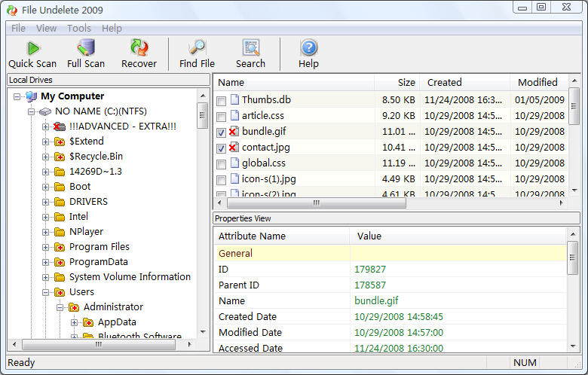Open Help from the toolbar
Screen dimensions: 588x375
click(x=308, y=54)
